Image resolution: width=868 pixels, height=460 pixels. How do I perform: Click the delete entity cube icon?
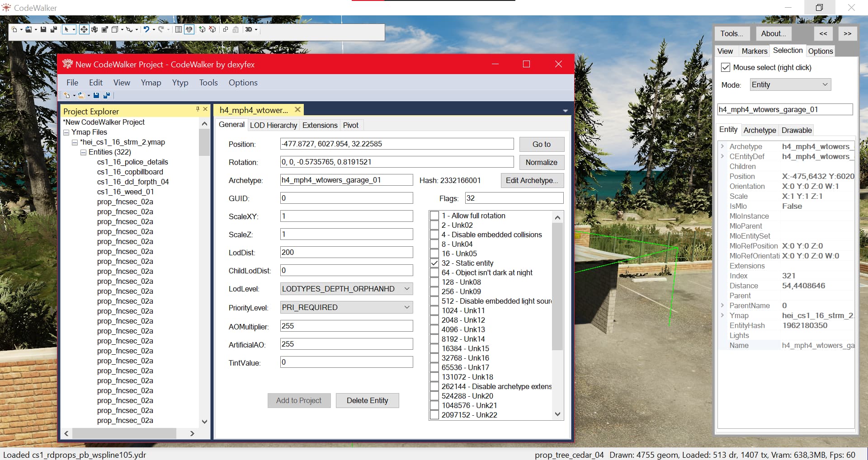pyautogui.click(x=212, y=30)
